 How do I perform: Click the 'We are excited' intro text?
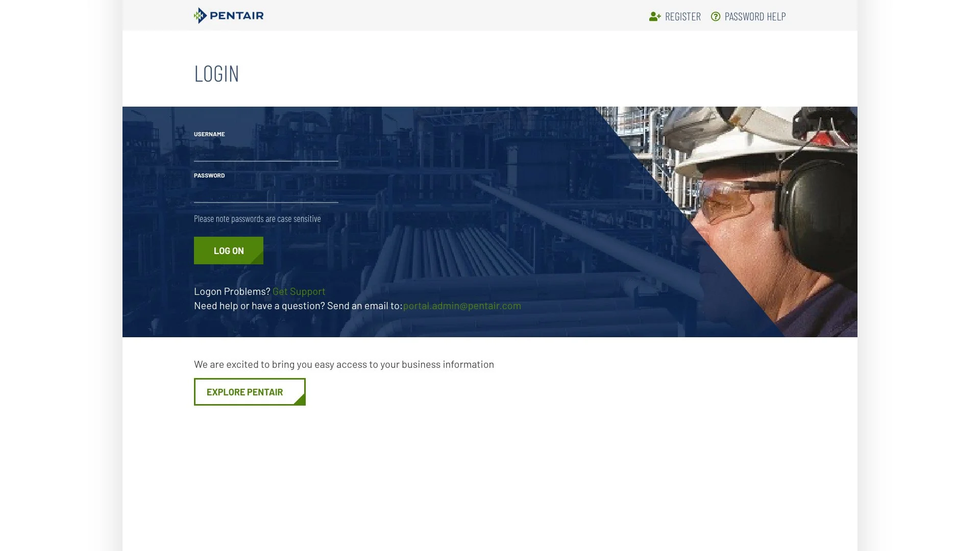[344, 364]
